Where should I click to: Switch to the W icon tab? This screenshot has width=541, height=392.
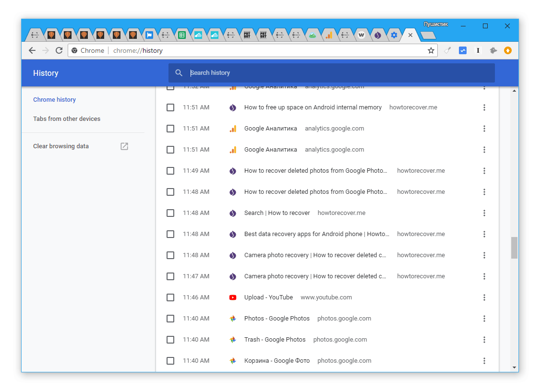pyautogui.click(x=361, y=35)
